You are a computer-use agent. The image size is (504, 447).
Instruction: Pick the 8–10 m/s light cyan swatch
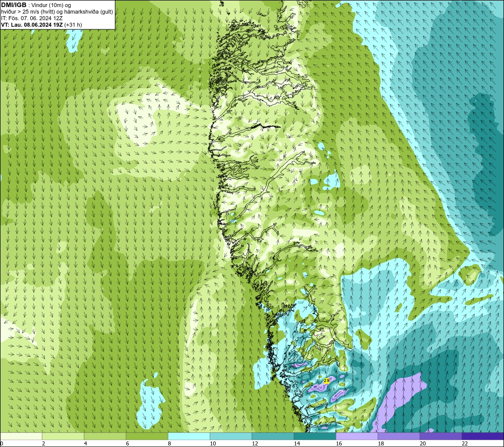coord(189,436)
